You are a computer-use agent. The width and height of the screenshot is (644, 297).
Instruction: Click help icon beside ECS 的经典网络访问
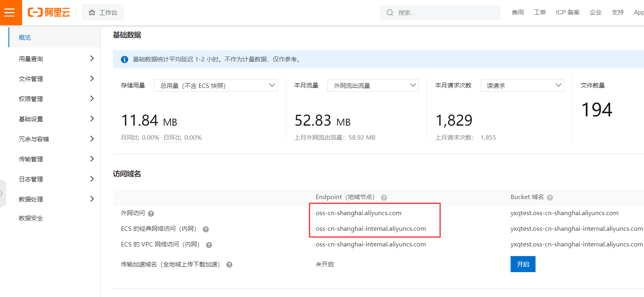click(x=206, y=229)
